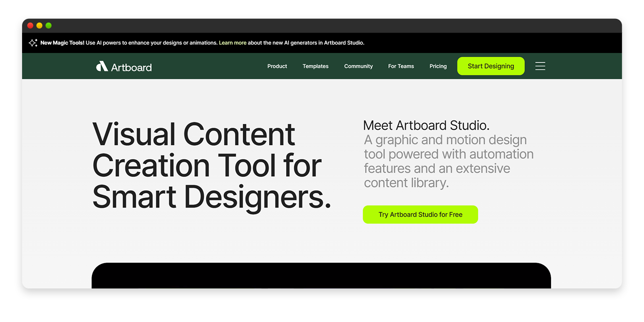Minimize the window with the yellow button
The width and height of the screenshot is (644, 322).
point(40,26)
